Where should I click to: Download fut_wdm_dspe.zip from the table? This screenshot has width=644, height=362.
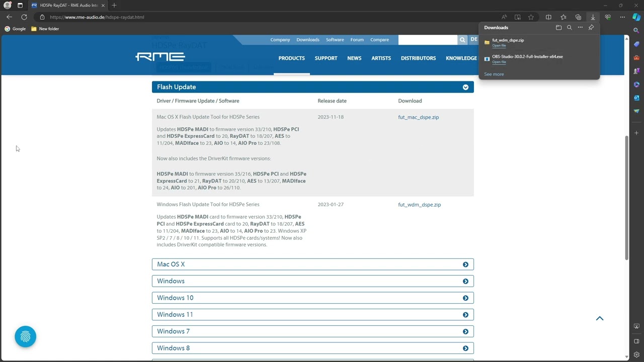(420, 205)
